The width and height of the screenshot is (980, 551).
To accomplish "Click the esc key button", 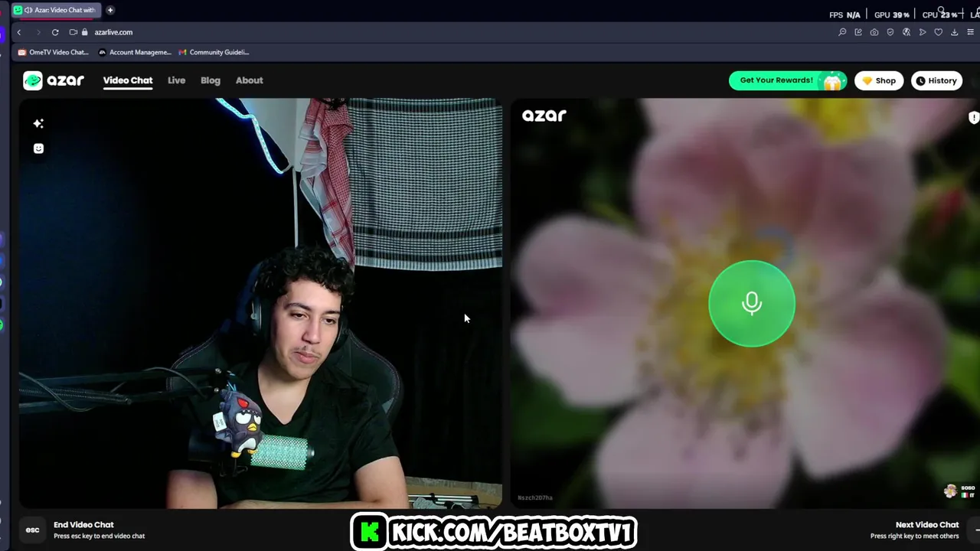I will (32, 530).
